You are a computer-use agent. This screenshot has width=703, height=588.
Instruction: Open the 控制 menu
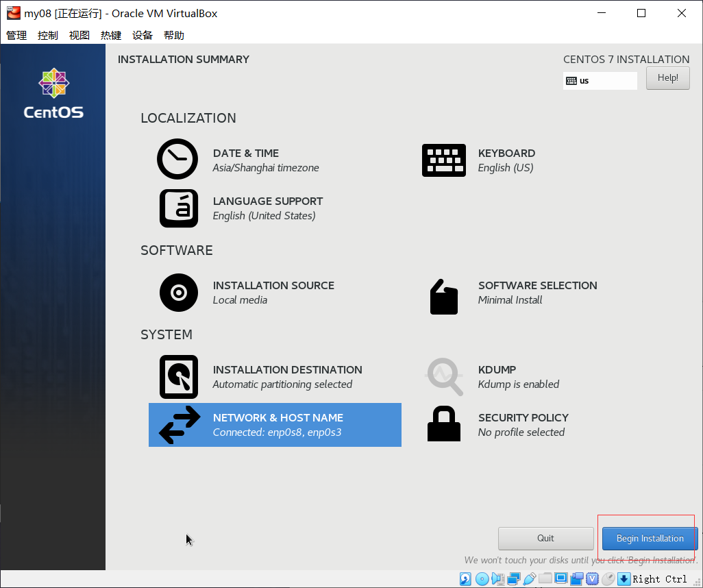(x=48, y=36)
